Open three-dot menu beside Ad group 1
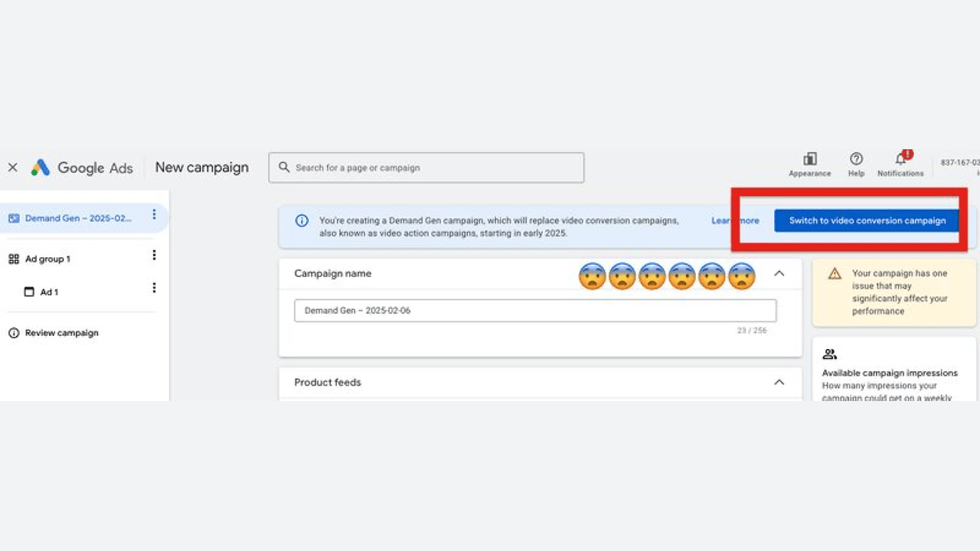This screenshot has width=980, height=551. pyautogui.click(x=154, y=256)
